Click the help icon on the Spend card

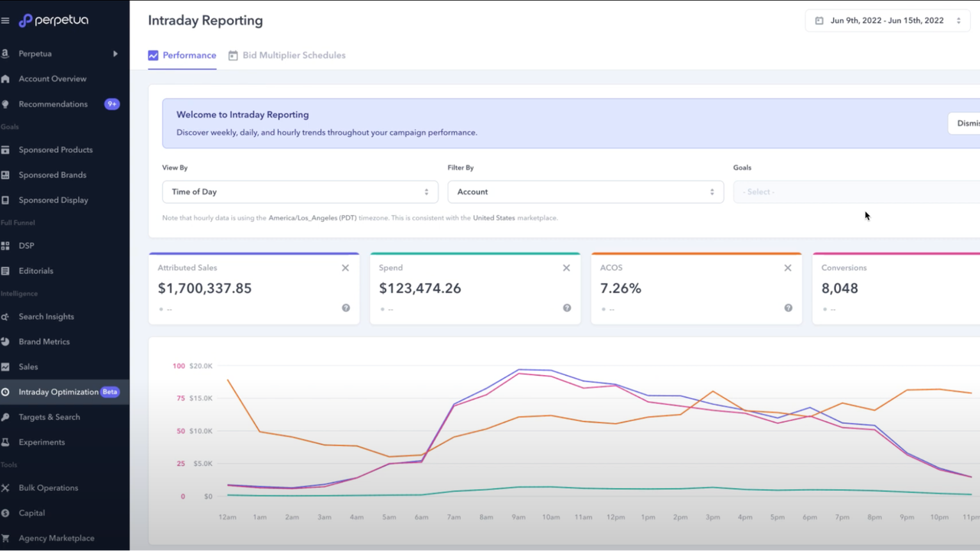[x=567, y=308]
